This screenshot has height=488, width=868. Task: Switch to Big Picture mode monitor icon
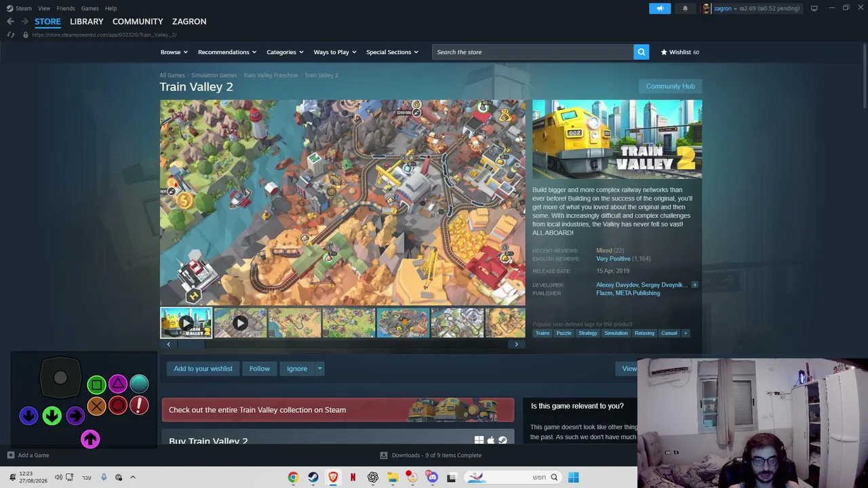[x=814, y=8]
